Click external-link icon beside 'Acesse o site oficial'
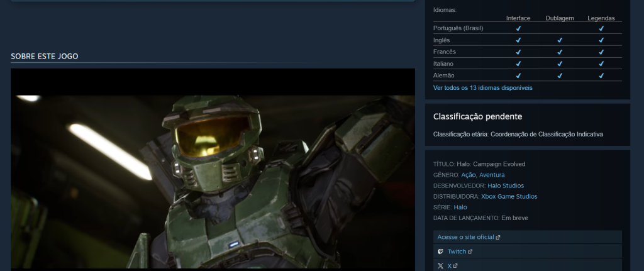This screenshot has width=644, height=271. click(x=498, y=238)
